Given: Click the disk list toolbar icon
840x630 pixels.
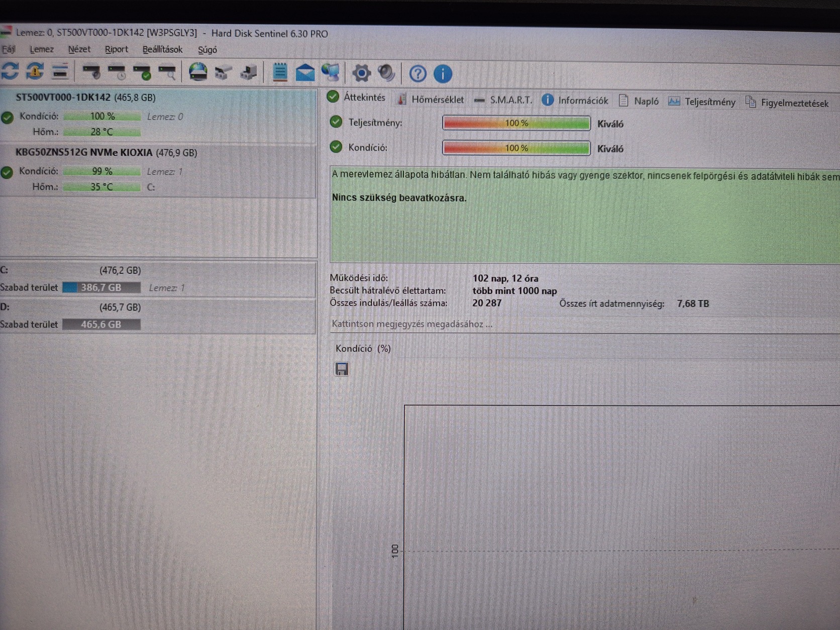Looking at the screenshot, I should (x=60, y=72).
